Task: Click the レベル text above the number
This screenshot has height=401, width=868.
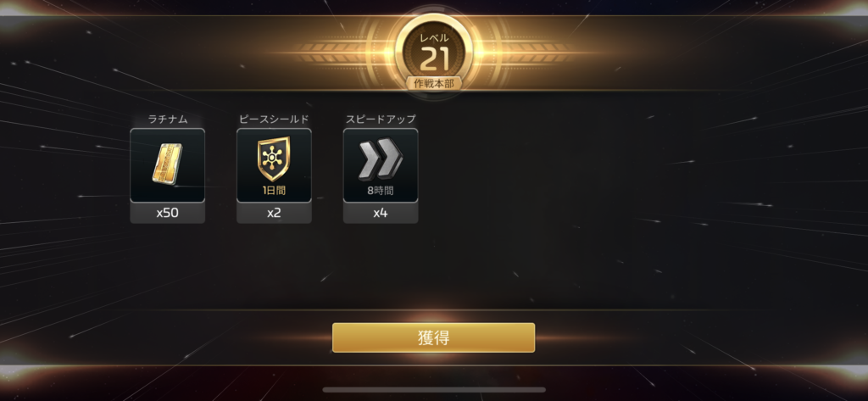Action: click(434, 38)
